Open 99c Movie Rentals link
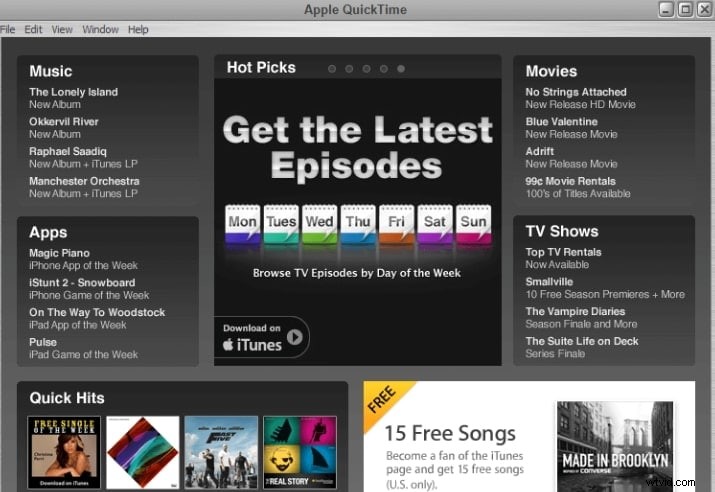Image resolution: width=715 pixels, height=492 pixels. (578, 187)
